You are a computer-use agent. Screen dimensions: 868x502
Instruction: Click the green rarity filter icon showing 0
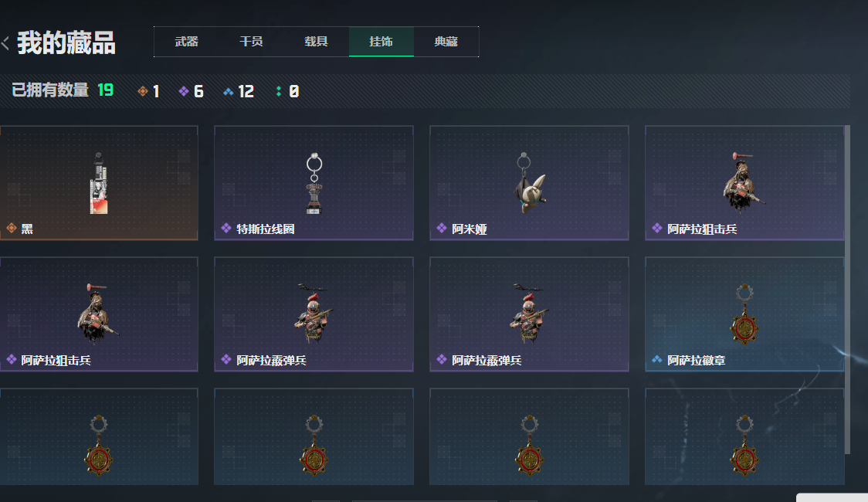(279, 91)
